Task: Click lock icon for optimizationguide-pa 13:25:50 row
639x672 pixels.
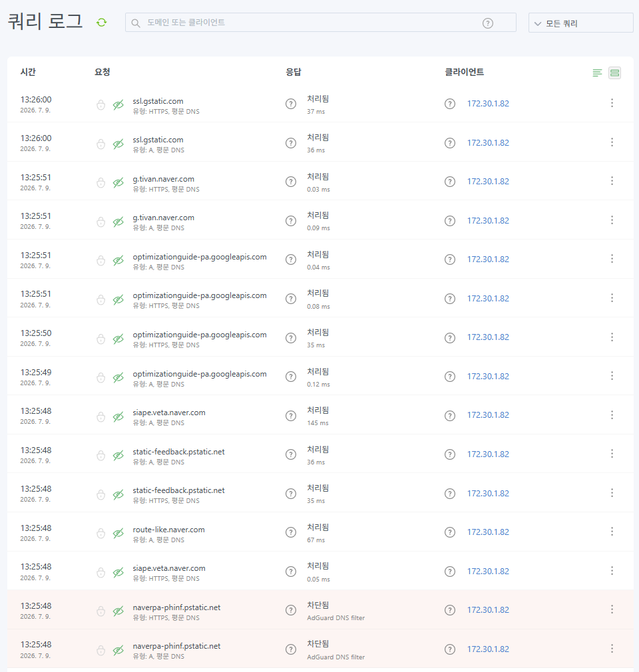Action: pos(101,339)
